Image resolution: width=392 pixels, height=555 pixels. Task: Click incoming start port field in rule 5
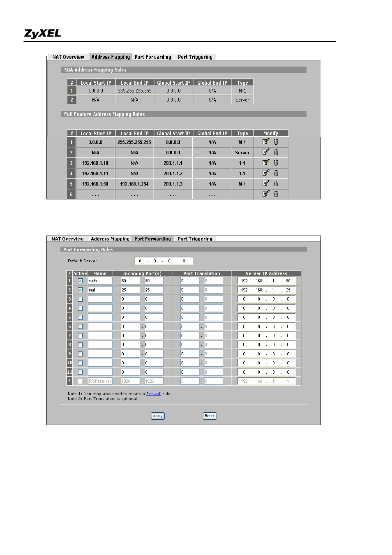pyautogui.click(x=130, y=317)
